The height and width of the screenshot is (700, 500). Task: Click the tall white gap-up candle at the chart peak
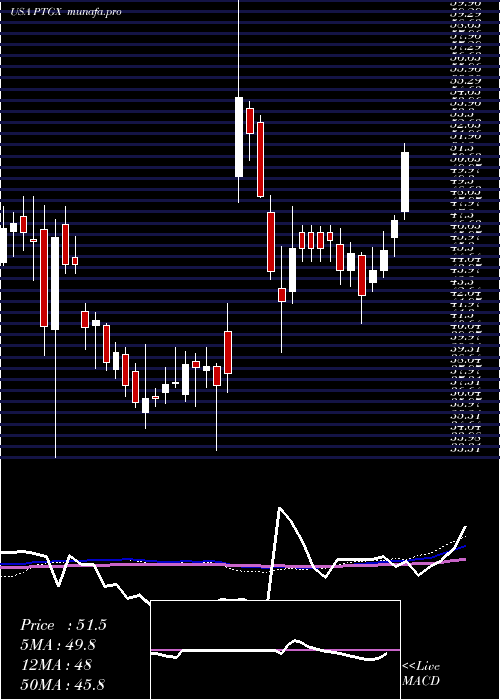click(x=239, y=137)
